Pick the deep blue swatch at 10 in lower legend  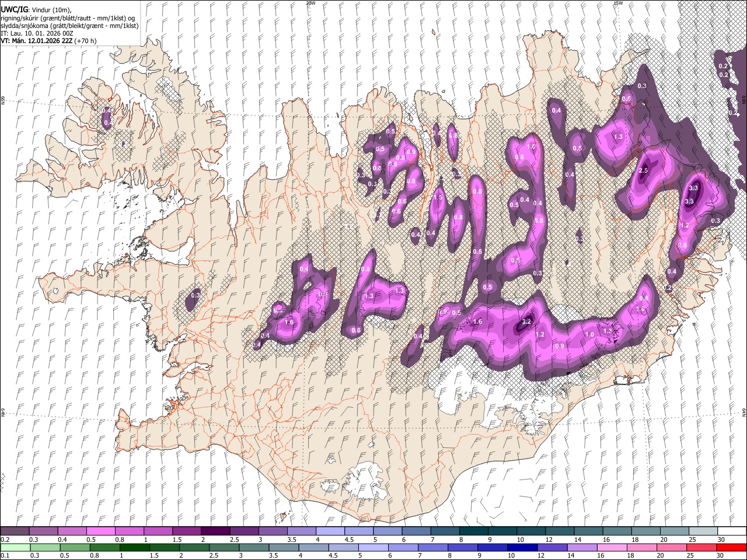point(522,547)
